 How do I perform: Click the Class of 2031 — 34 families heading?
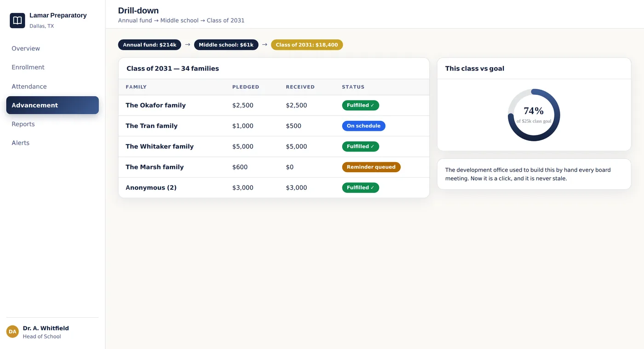click(172, 69)
